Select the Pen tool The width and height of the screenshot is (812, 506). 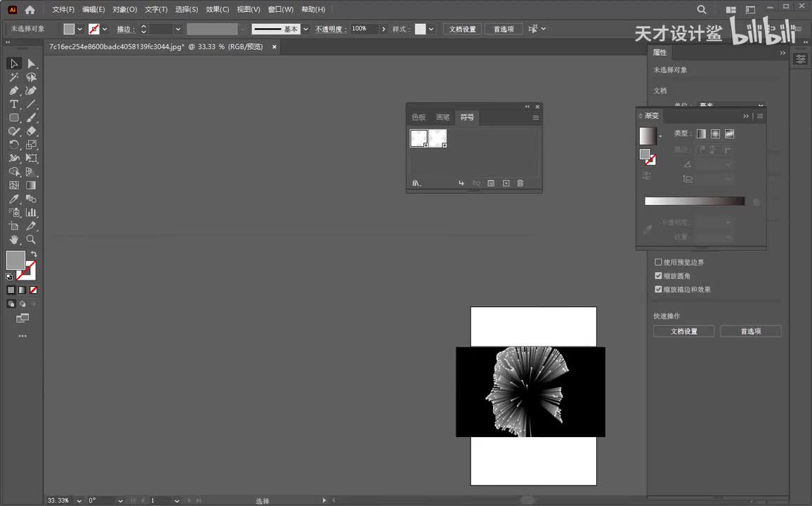pos(14,91)
